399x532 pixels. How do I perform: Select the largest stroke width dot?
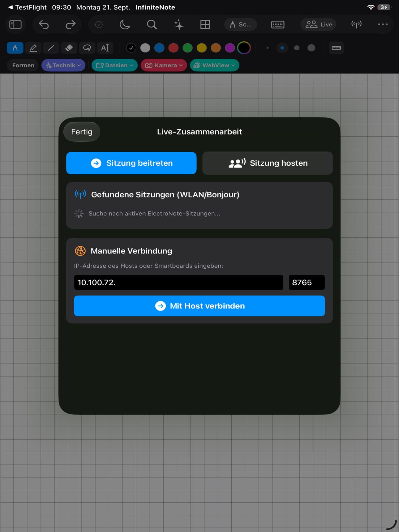(x=311, y=48)
